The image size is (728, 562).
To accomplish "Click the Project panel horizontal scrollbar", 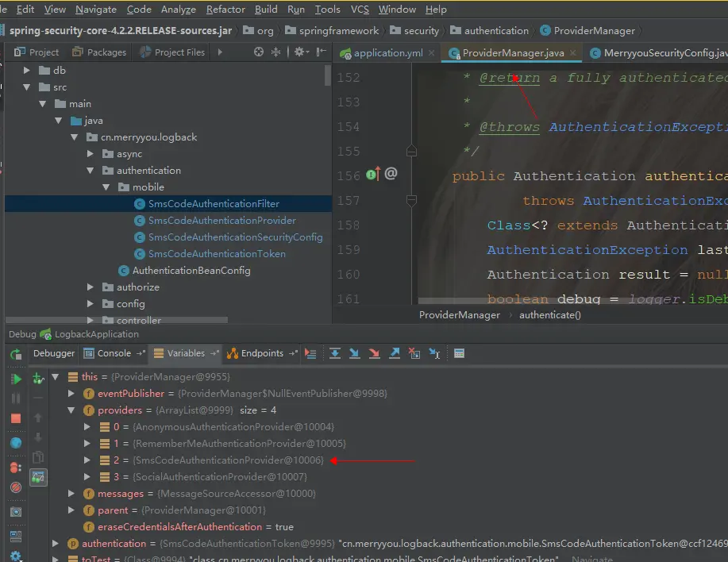I will point(117,320).
